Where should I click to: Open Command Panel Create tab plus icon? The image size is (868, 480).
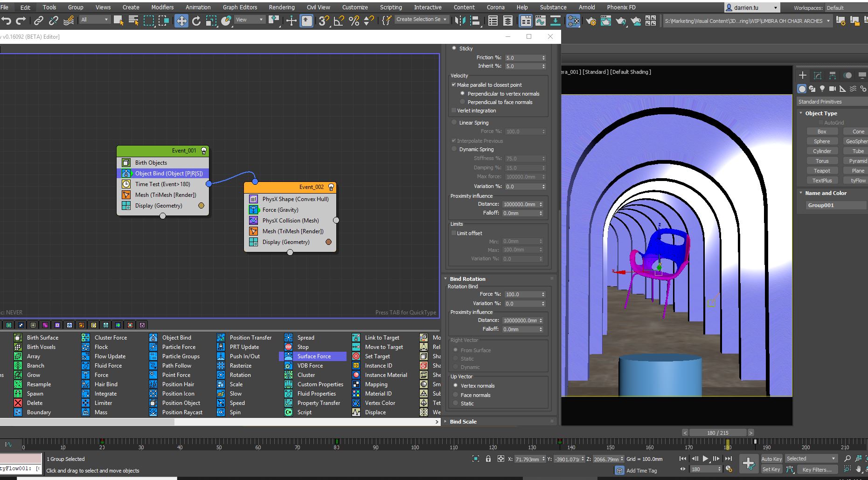[x=803, y=75]
